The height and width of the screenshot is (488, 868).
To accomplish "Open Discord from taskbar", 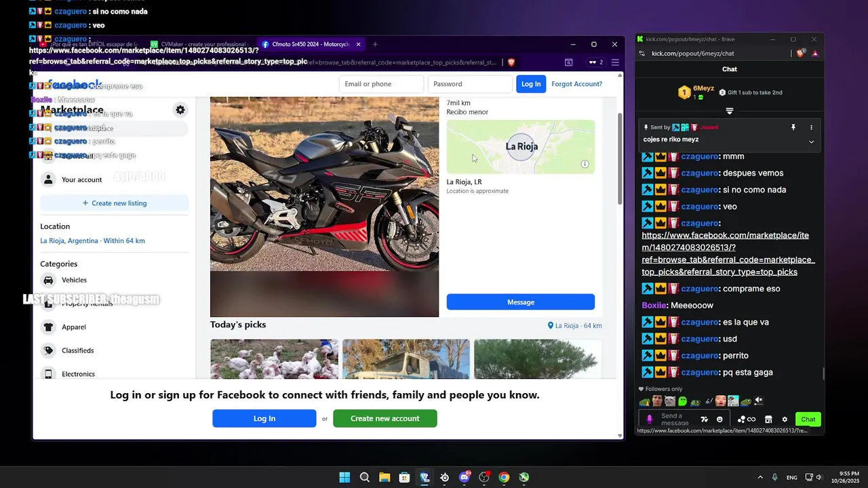I will (465, 477).
